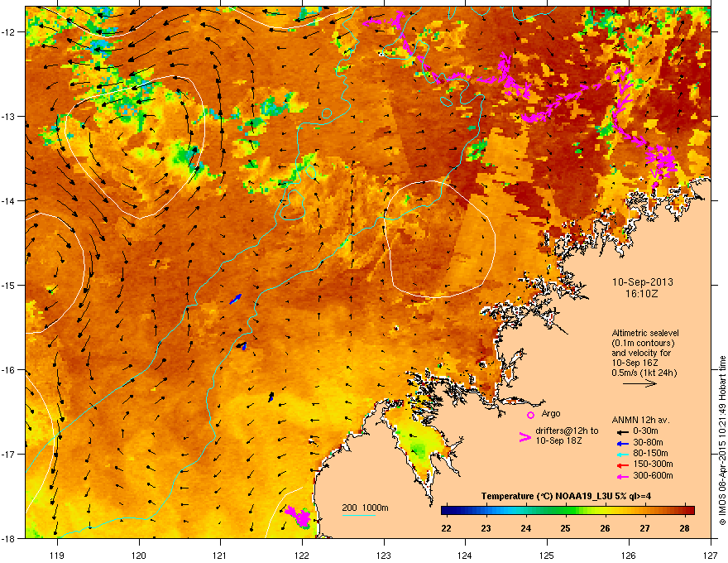Click the cyan 200 1000m isobath legend line
728x563 pixels.
point(358,515)
